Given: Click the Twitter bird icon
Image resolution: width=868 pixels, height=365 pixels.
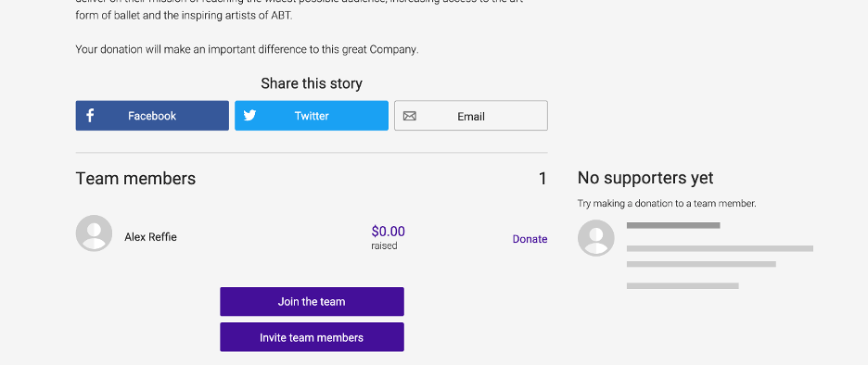Looking at the screenshot, I should point(249,116).
